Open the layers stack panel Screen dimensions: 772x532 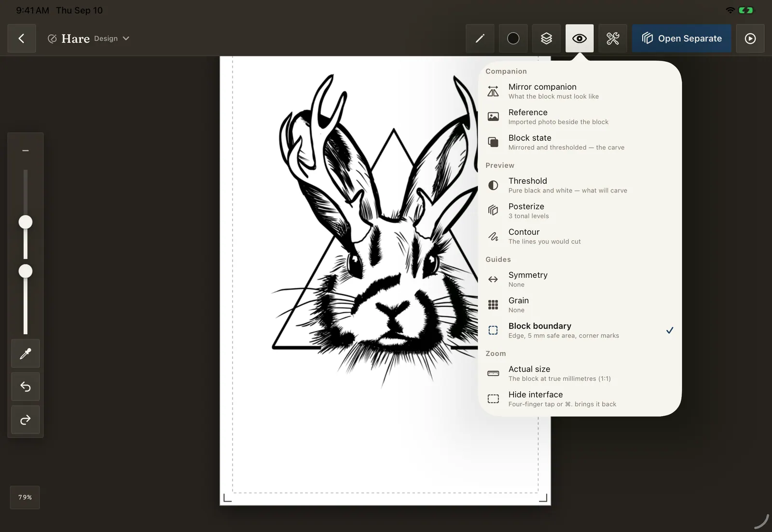[x=546, y=39]
